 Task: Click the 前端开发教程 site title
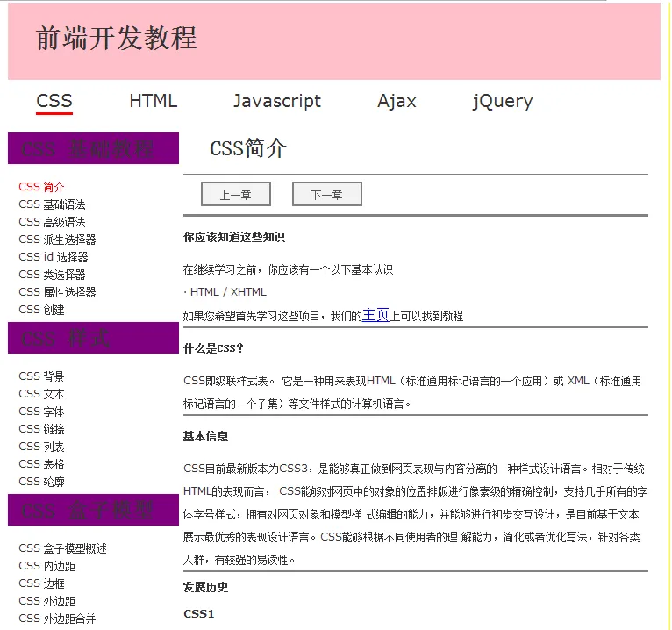tap(116, 39)
